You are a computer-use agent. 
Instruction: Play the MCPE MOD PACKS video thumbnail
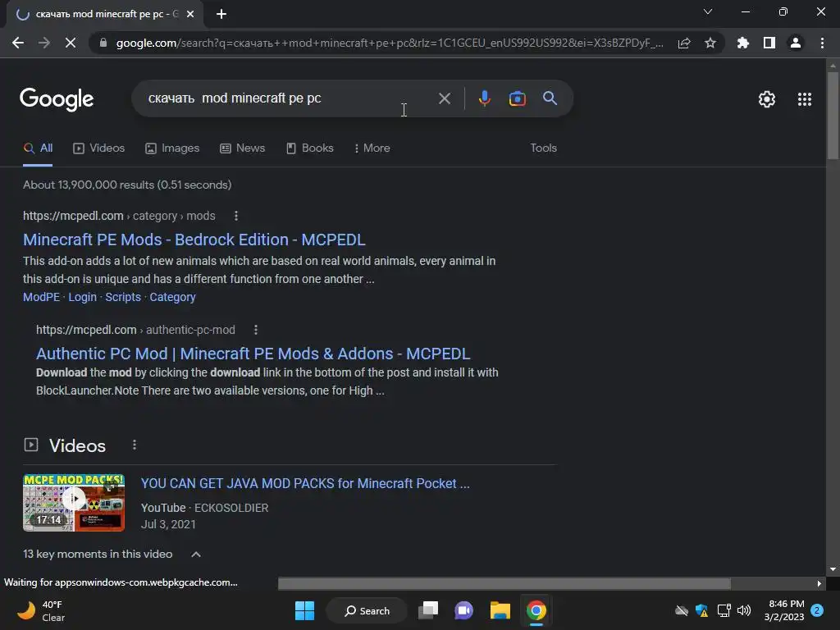point(74,503)
